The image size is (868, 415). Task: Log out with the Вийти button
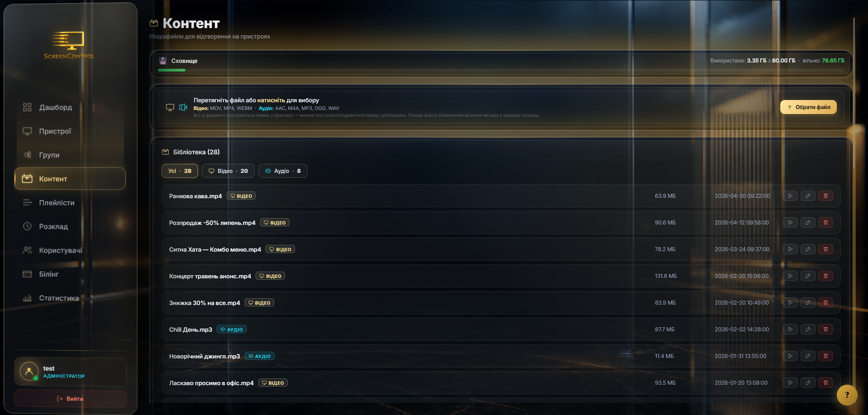click(x=70, y=399)
